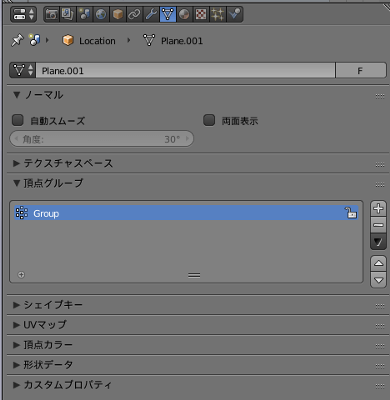Click the Location object breadcrumb

89,41
